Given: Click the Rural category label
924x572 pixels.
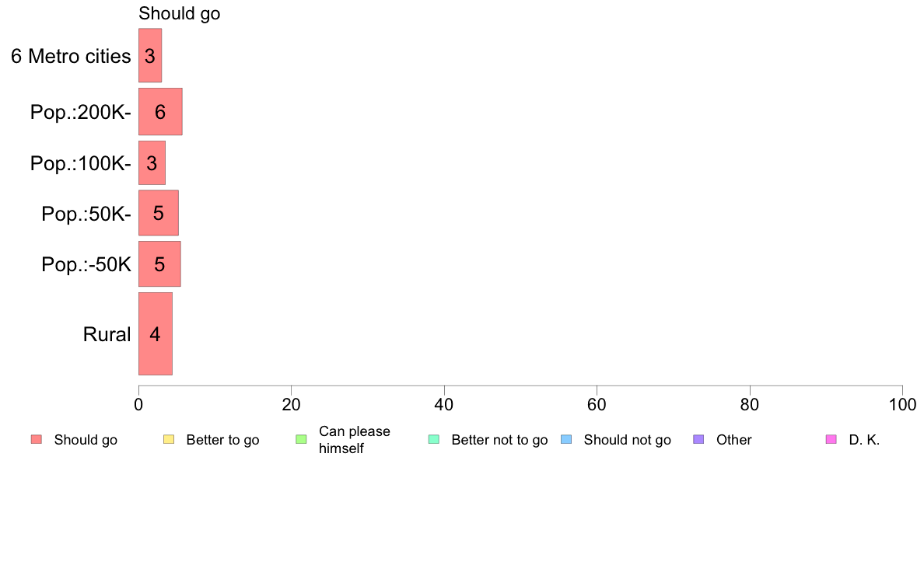Looking at the screenshot, I should pyautogui.click(x=107, y=335).
